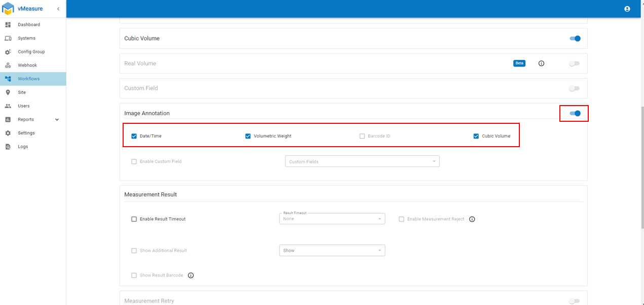Click the user account icon in header
This screenshot has height=305, width=644.
click(x=627, y=9)
